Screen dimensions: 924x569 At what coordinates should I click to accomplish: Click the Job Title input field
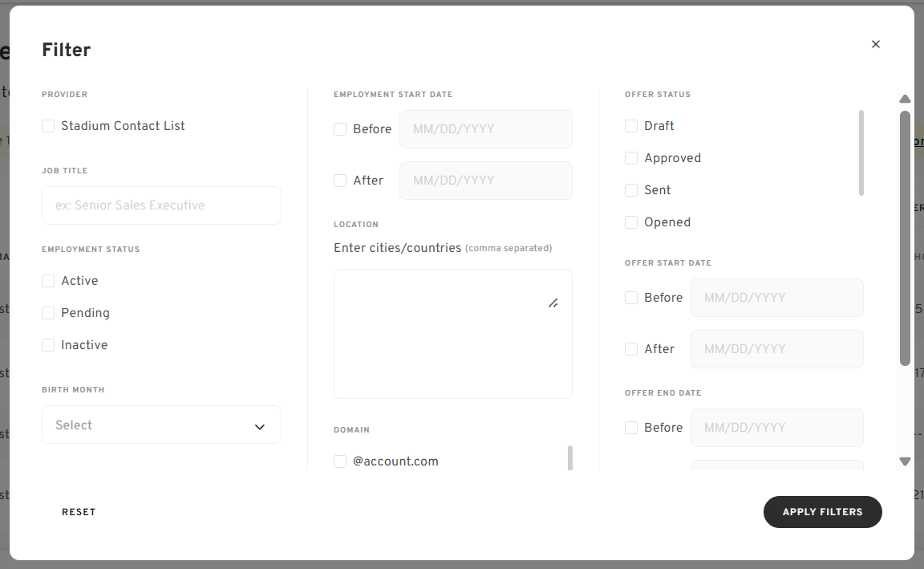(161, 205)
